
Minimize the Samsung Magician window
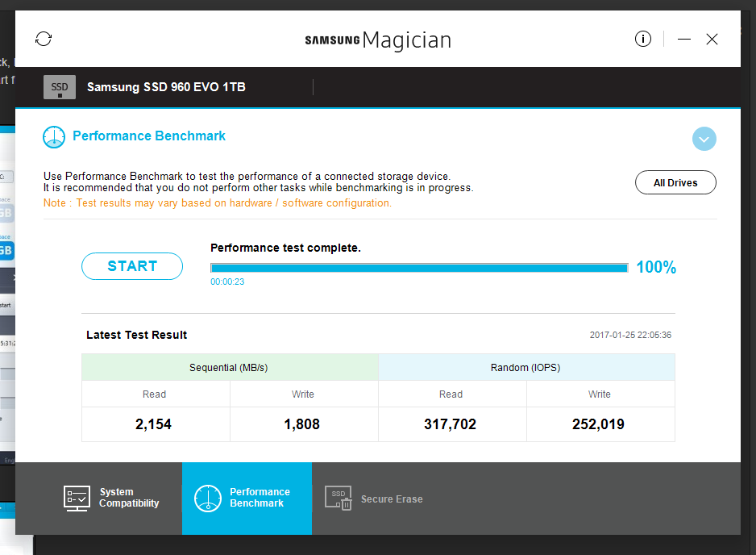(x=684, y=39)
